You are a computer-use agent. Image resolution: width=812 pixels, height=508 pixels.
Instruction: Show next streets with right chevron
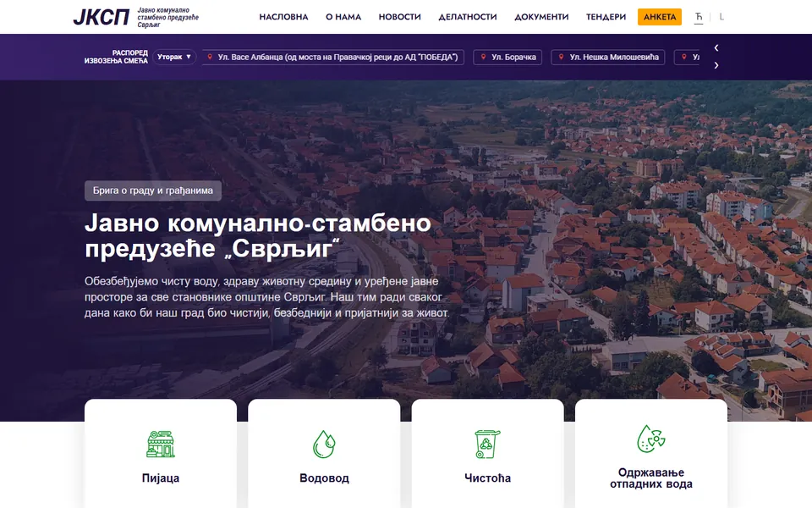(x=716, y=65)
